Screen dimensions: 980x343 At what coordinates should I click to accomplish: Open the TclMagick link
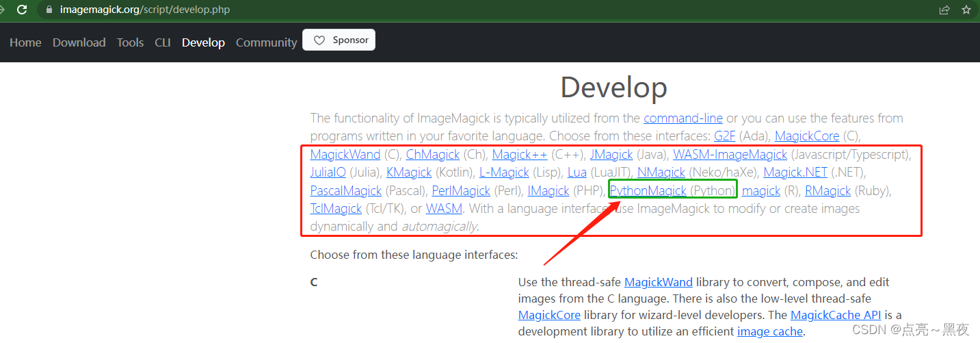pos(336,208)
